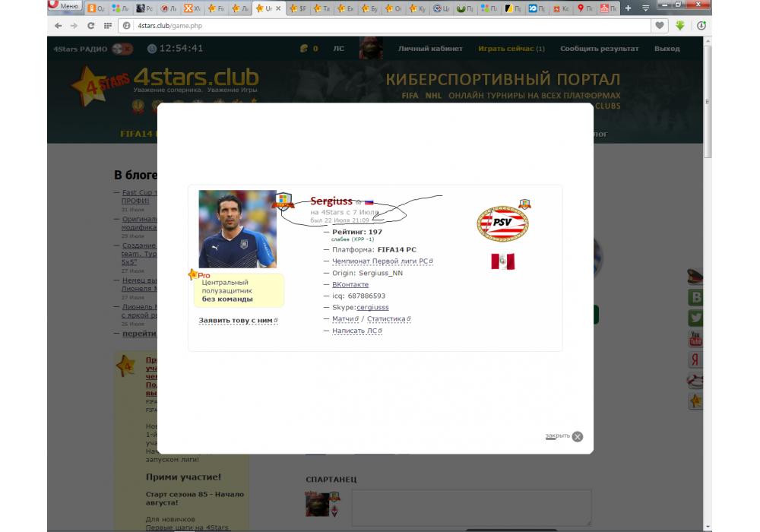Image resolution: width=760 pixels, height=532 pixels.
Task: Close the profile popup with the X icon
Action: tap(578, 436)
